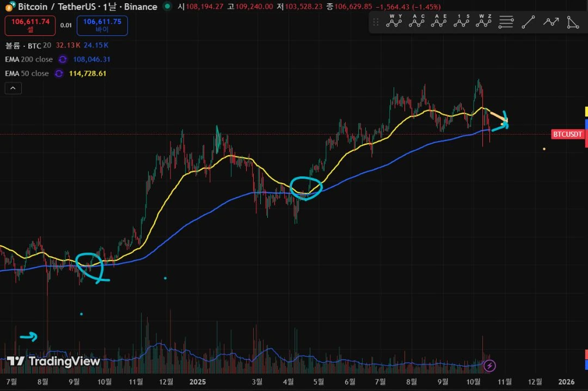Viewport: 588px width, 391px height.
Task: Click the purple lightning bolt icon
Action: point(489,365)
